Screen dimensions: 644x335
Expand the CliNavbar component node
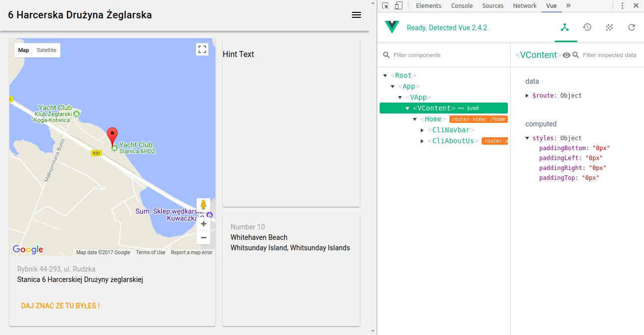click(422, 130)
